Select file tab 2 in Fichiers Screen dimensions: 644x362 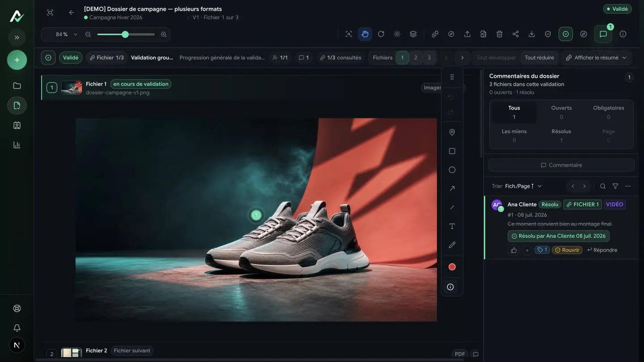tap(415, 58)
